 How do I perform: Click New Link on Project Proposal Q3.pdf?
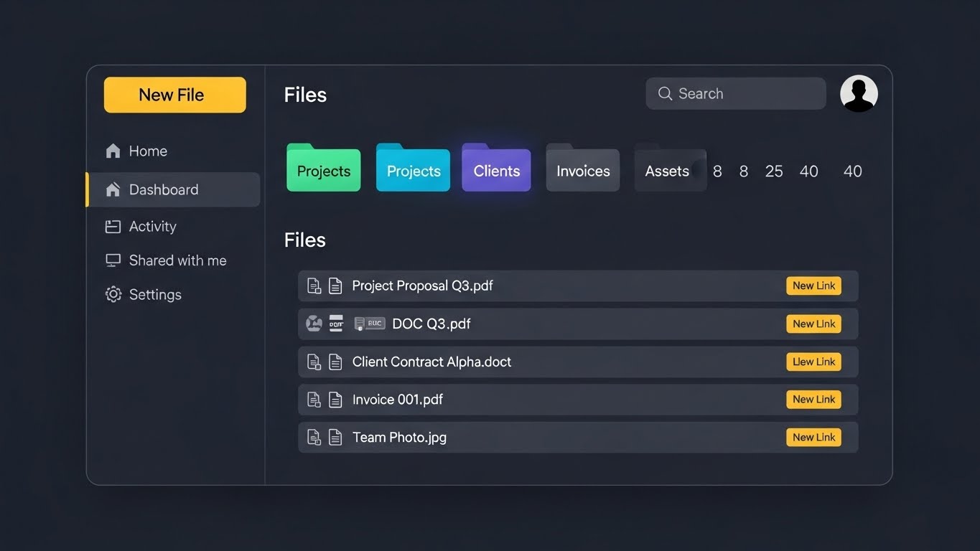813,286
